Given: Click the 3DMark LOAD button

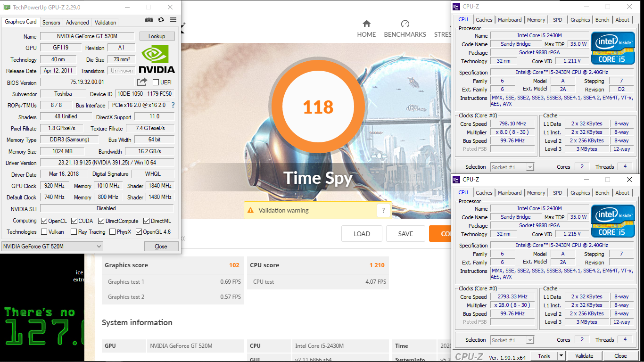Looking at the screenshot, I should pos(362,233).
